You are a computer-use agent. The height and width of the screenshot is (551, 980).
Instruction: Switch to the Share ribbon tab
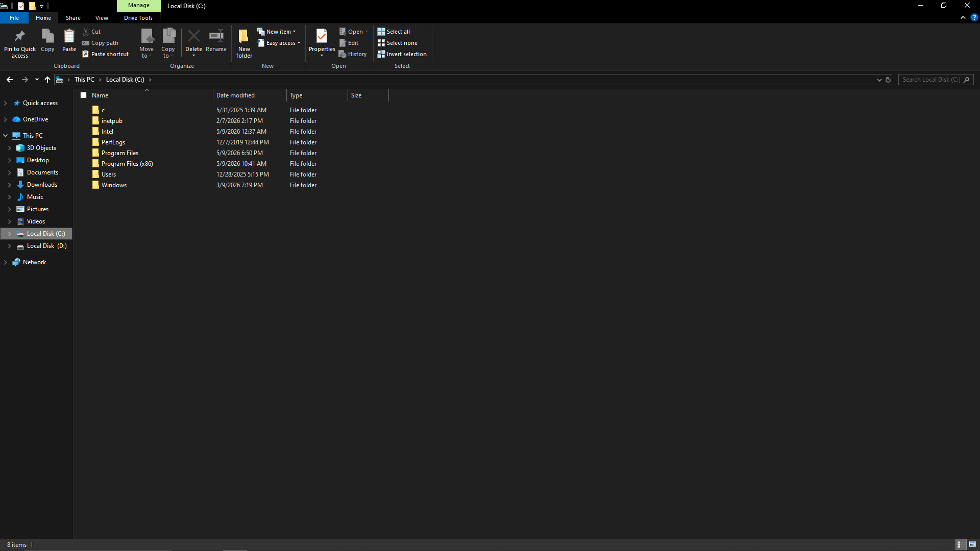73,18
